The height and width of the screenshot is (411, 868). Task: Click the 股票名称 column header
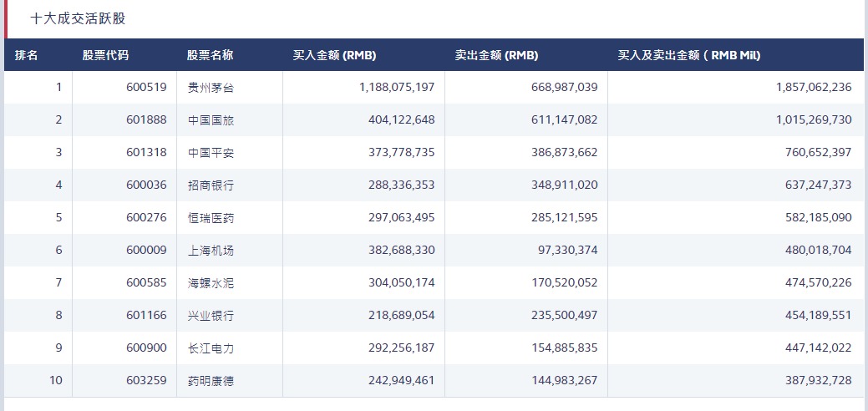coord(211,55)
